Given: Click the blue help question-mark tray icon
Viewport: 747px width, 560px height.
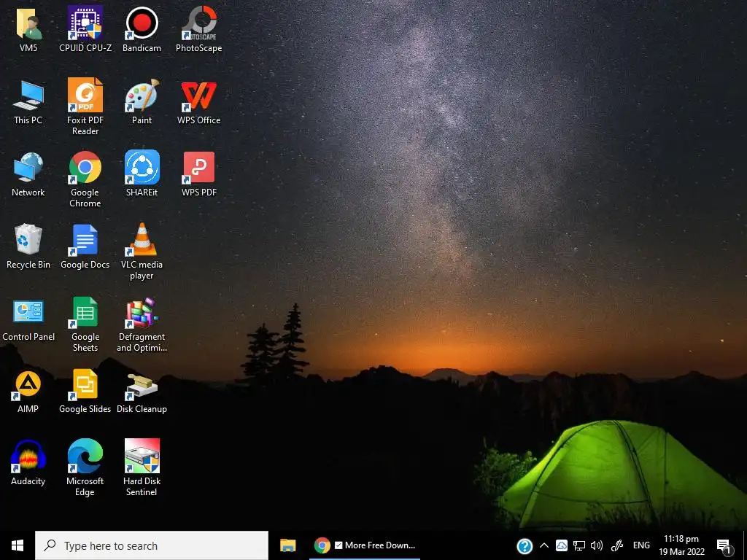Looking at the screenshot, I should (x=525, y=545).
